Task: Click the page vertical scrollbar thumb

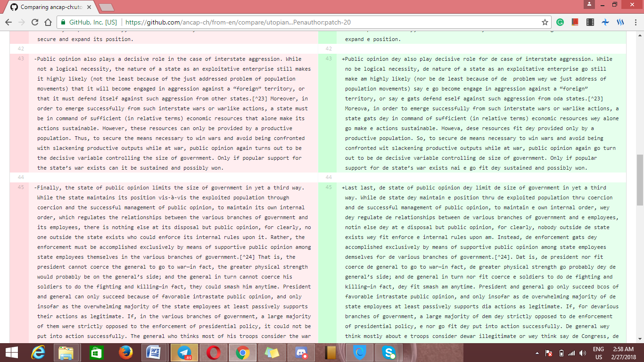Action: (640, 180)
